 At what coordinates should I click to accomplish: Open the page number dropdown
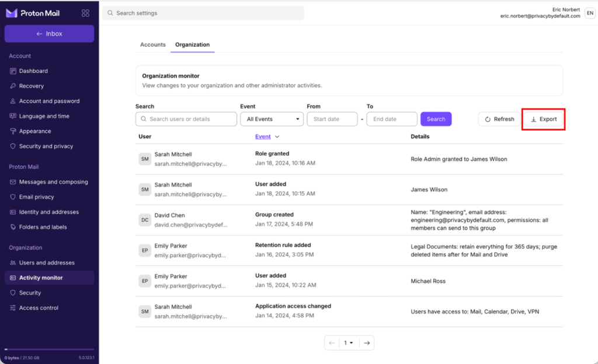[349, 343]
